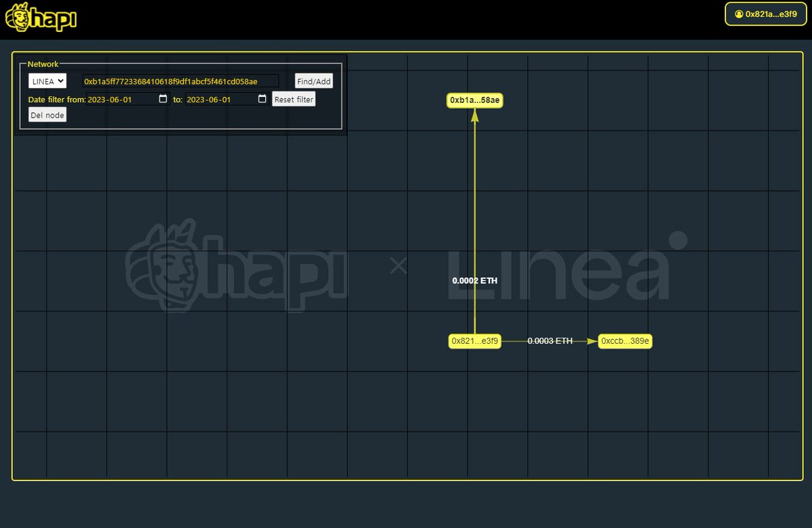Click the to date field
This screenshot has height=528, width=812.
(x=227, y=99)
